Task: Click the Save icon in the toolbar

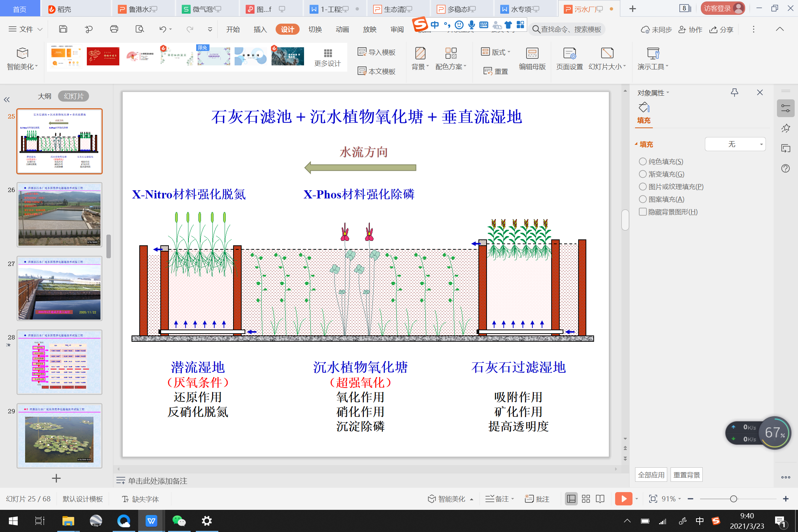Action: pos(63,29)
